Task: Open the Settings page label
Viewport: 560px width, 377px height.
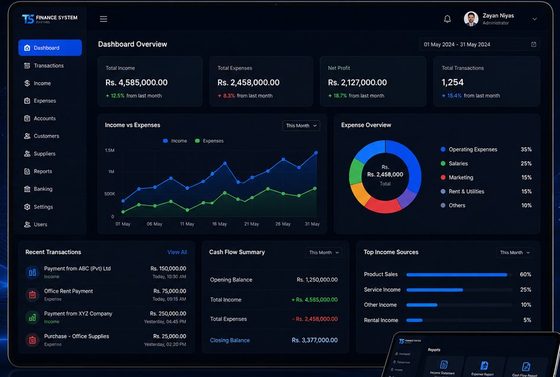Action: [43, 207]
